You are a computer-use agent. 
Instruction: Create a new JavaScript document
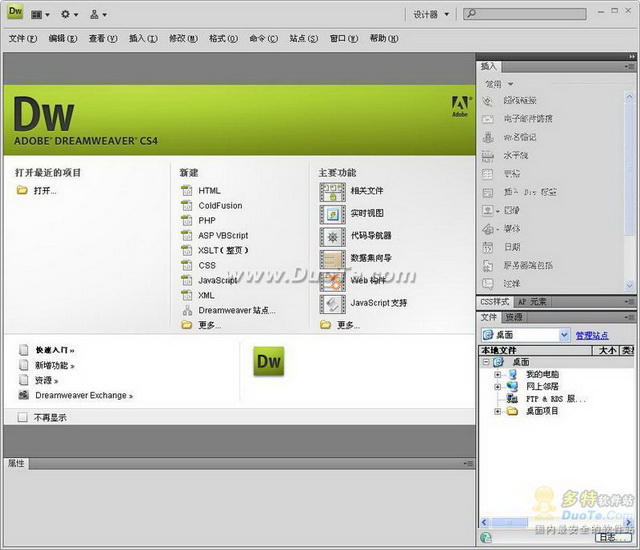point(218,280)
